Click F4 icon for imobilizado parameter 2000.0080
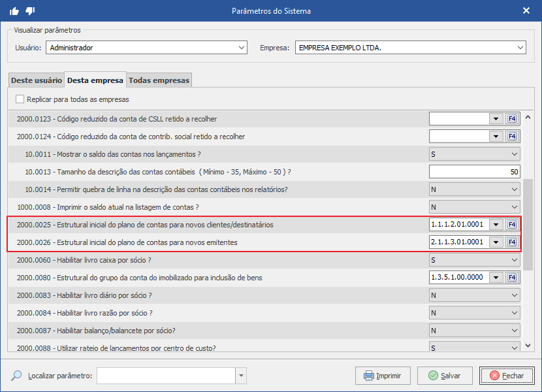The image size is (542, 392). tap(512, 278)
